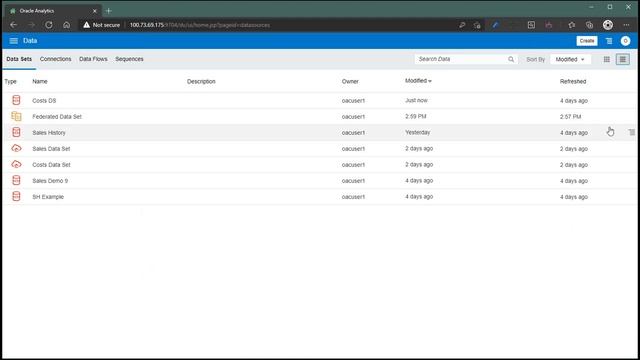Screen dimensions: 640x360
Task: Open the hamburger navigation menu
Action: (13, 41)
